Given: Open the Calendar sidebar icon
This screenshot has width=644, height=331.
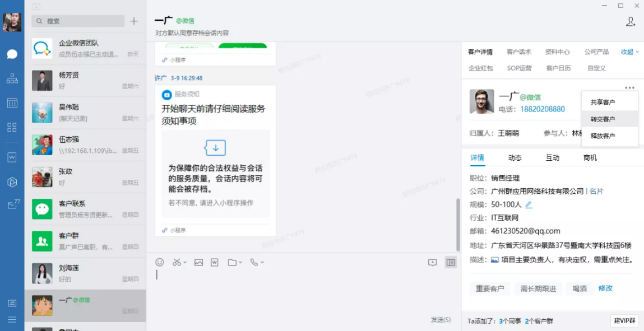Looking at the screenshot, I should 12,103.
